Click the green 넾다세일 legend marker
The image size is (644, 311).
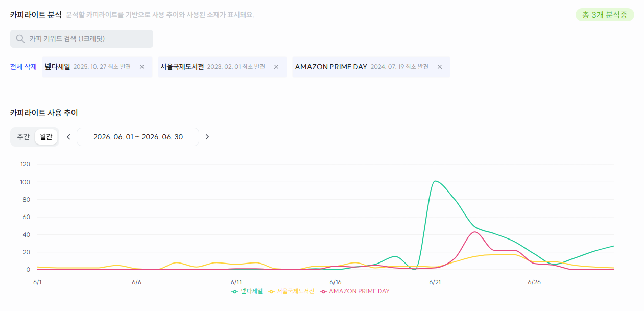pyautogui.click(x=235, y=291)
